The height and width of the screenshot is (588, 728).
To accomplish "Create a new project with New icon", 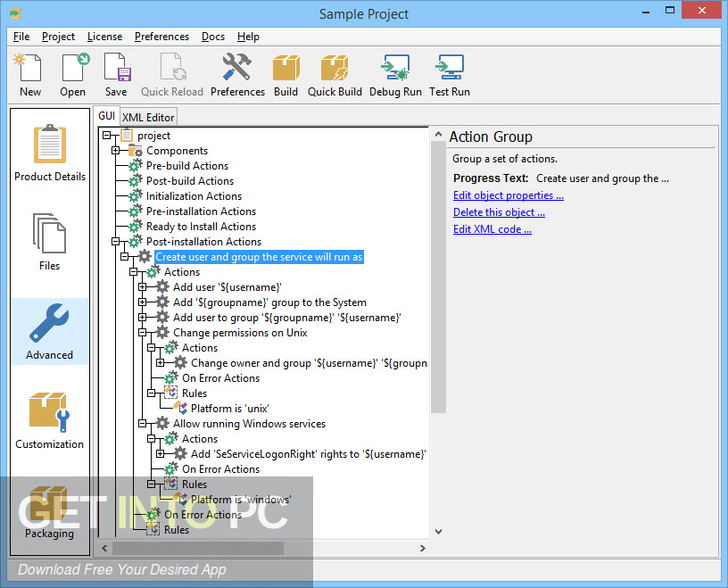I will [x=29, y=68].
